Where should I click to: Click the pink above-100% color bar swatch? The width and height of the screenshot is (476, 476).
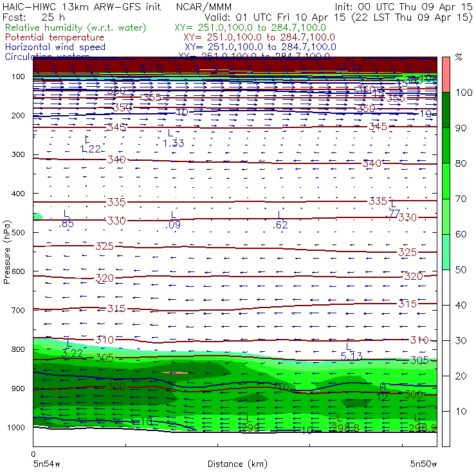pos(446,75)
